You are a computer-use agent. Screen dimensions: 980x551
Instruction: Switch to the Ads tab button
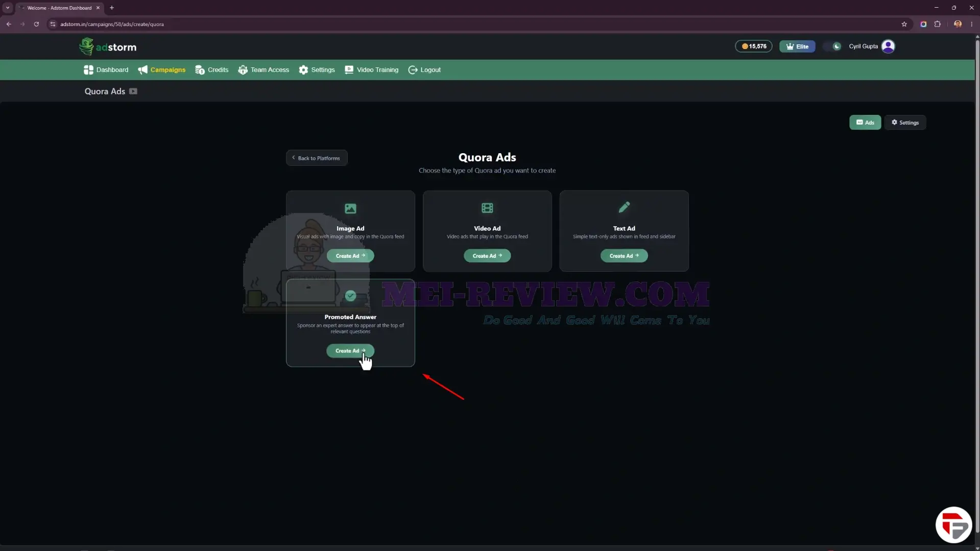pyautogui.click(x=865, y=123)
